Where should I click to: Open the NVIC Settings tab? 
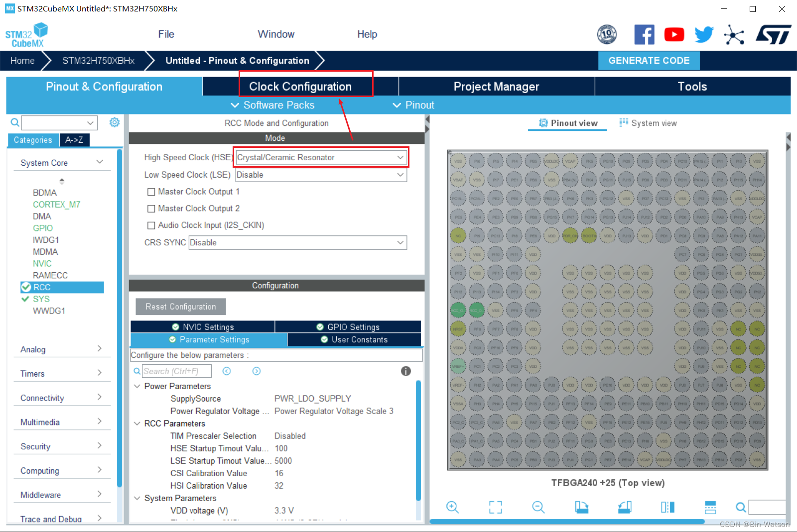[x=203, y=327]
